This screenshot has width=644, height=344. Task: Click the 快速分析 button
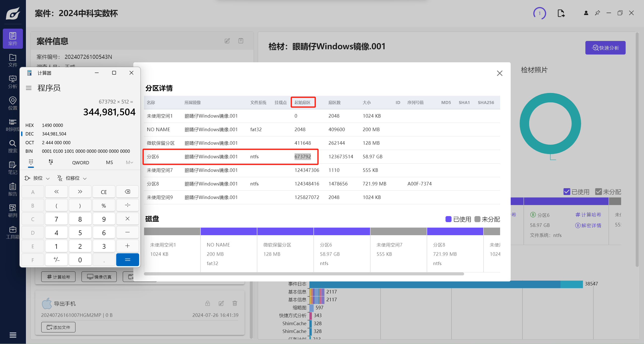(x=605, y=48)
